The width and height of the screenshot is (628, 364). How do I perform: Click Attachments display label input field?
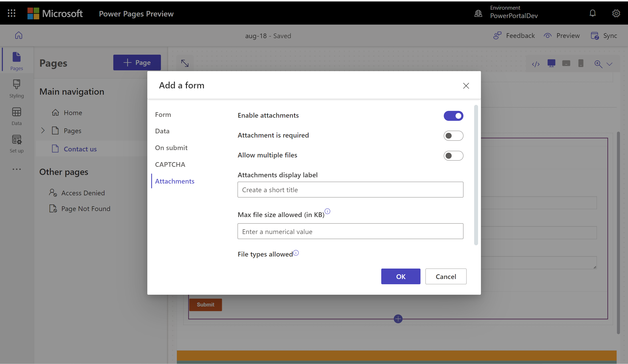click(x=350, y=189)
